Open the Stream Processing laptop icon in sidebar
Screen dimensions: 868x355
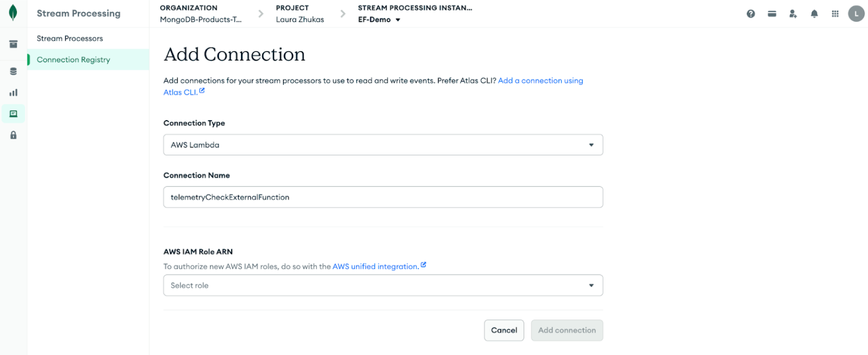tap(13, 113)
